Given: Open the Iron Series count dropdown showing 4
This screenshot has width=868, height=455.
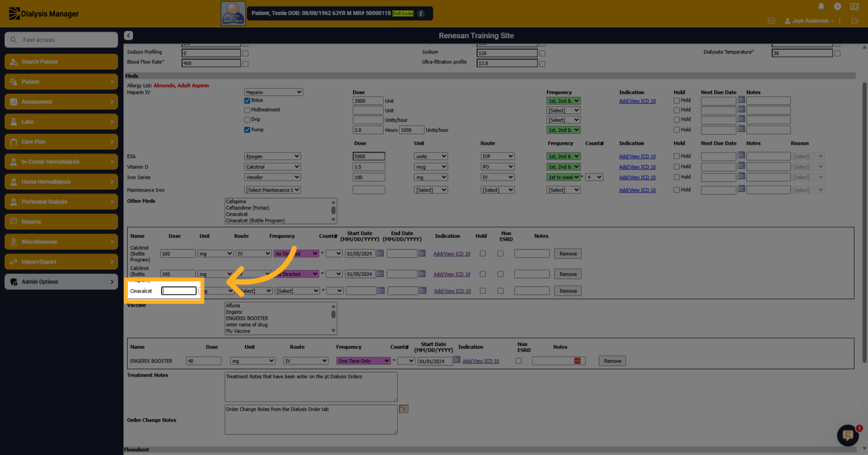Looking at the screenshot, I should point(594,177).
